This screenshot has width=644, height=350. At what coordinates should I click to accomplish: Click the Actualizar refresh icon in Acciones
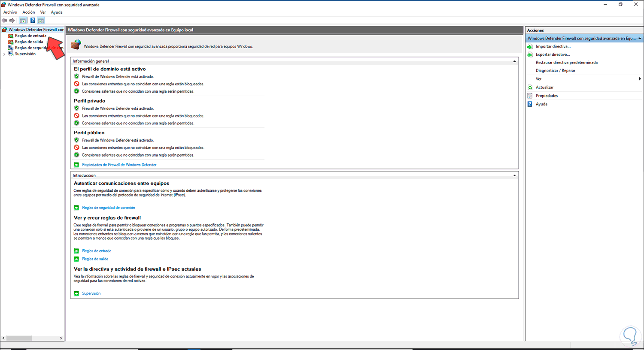[530, 87]
